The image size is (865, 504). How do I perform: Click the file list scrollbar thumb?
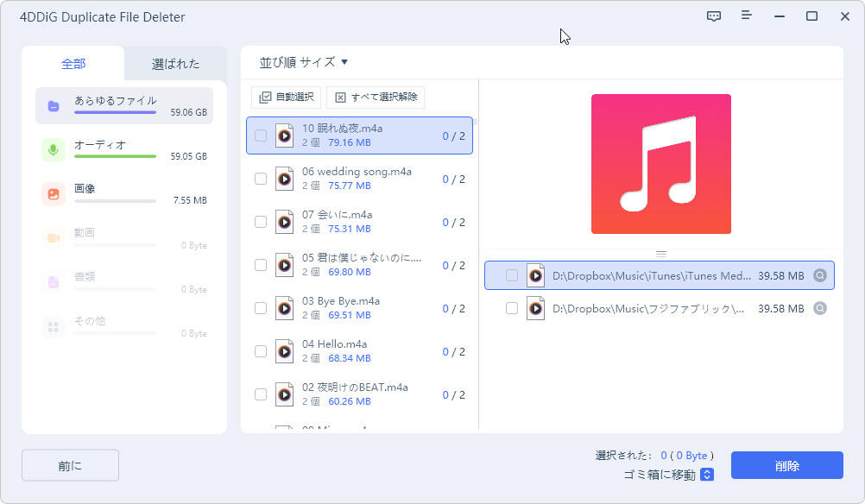coord(475,121)
